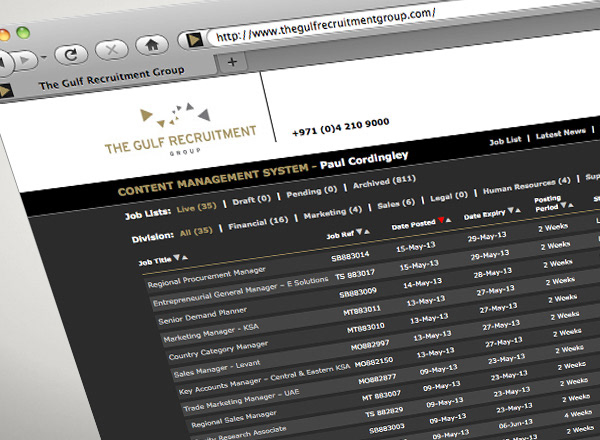600x440 pixels.
Task: Click the browser forward arrow button
Action: pos(26,60)
